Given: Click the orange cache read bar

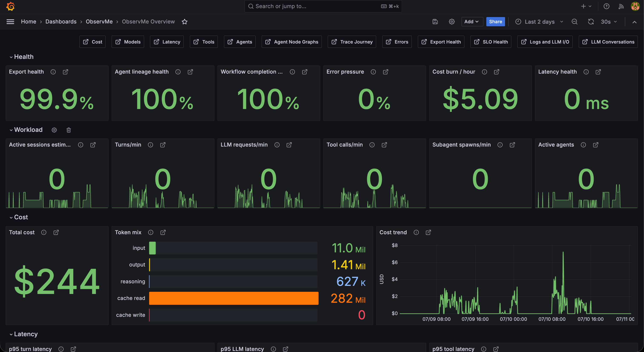Looking at the screenshot, I should pyautogui.click(x=234, y=298).
